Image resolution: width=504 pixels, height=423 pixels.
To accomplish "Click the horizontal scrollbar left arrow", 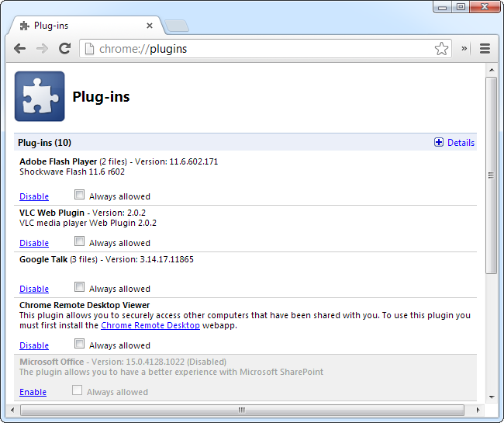I will (x=12, y=410).
